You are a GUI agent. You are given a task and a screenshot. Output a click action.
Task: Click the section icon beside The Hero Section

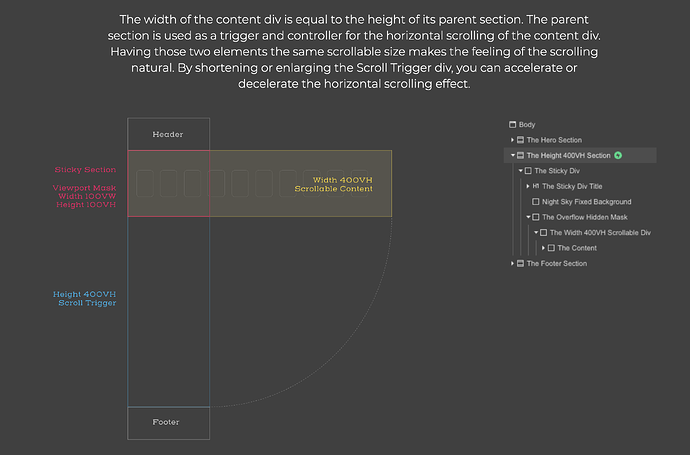click(x=520, y=140)
